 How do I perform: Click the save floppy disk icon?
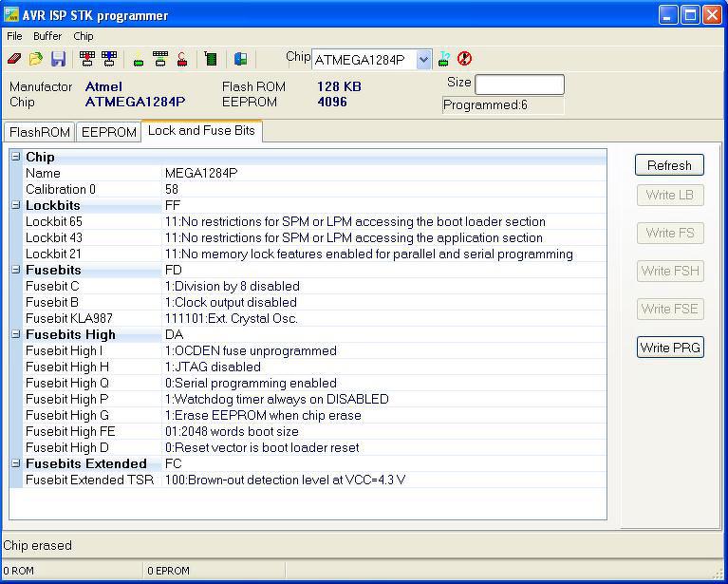coord(58,59)
